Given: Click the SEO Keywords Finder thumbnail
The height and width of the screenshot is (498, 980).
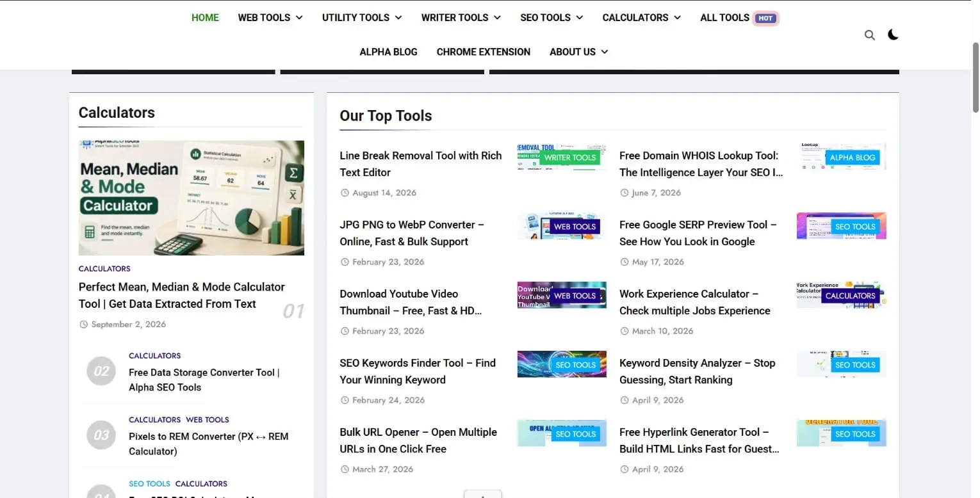Looking at the screenshot, I should [x=562, y=364].
